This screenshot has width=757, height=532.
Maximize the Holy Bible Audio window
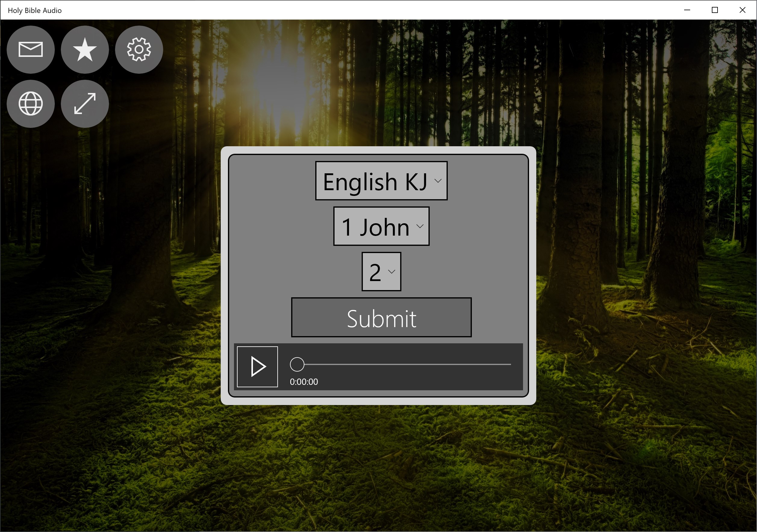click(x=715, y=10)
